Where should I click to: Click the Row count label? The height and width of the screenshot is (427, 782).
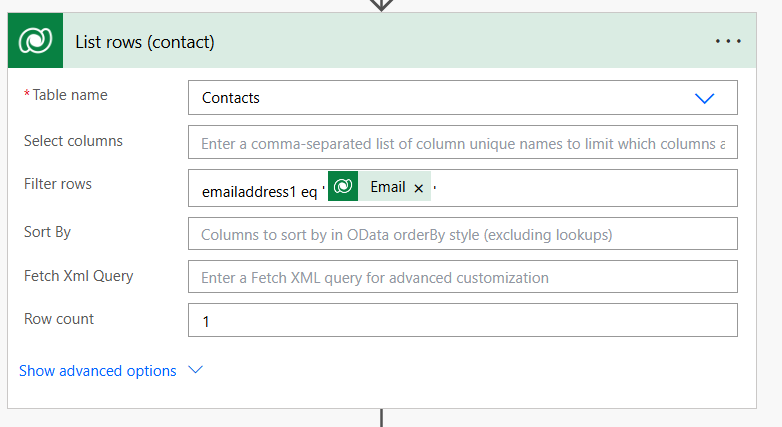tap(59, 319)
